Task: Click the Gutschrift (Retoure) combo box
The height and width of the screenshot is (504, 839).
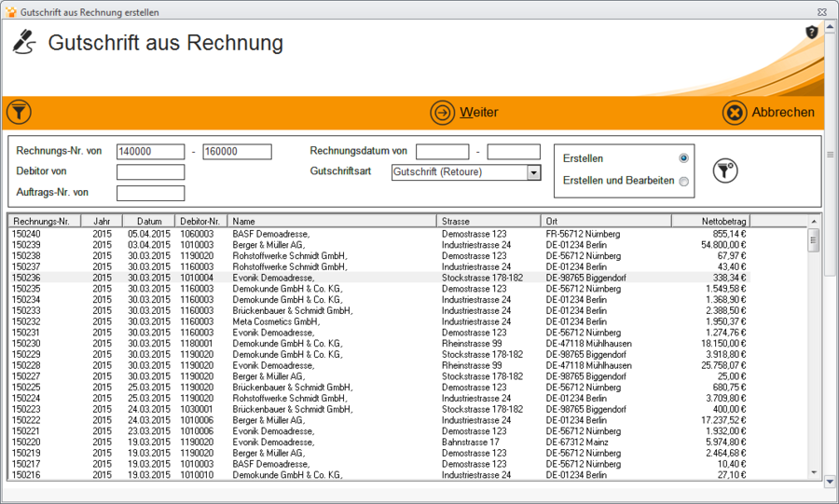Action: [466, 172]
